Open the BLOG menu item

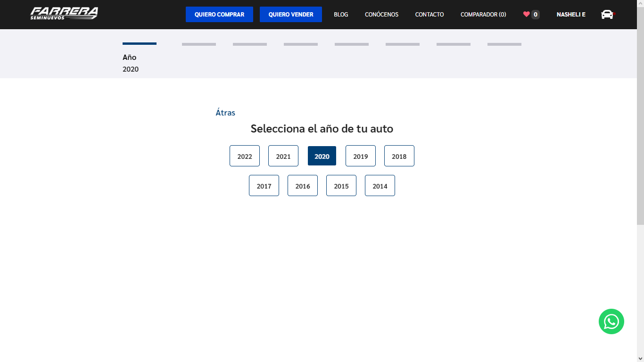click(341, 15)
